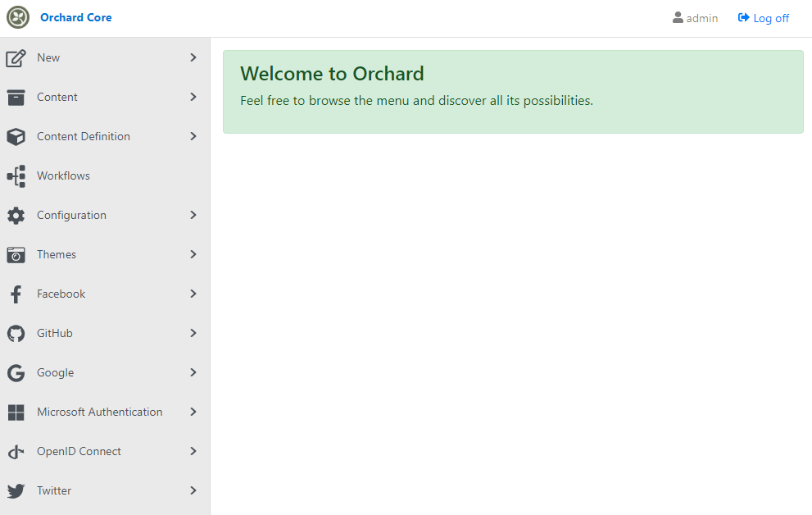Click the Orchard Core brand link
The image size is (812, 515).
76,17
